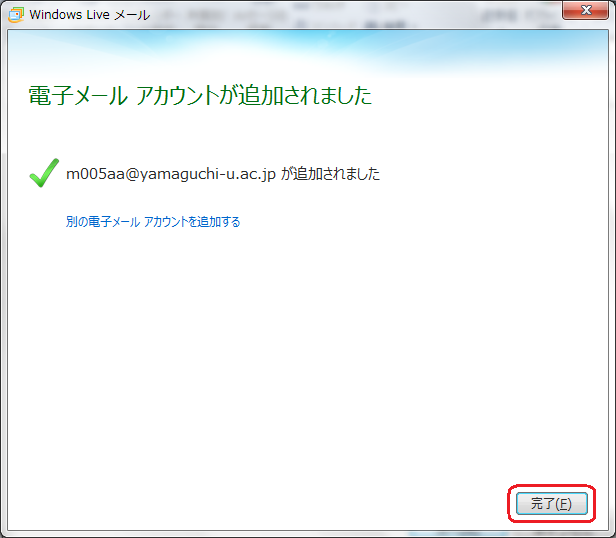Click the Windows Live メール window title text
Image resolution: width=616 pixels, height=538 pixels.
pos(90,15)
